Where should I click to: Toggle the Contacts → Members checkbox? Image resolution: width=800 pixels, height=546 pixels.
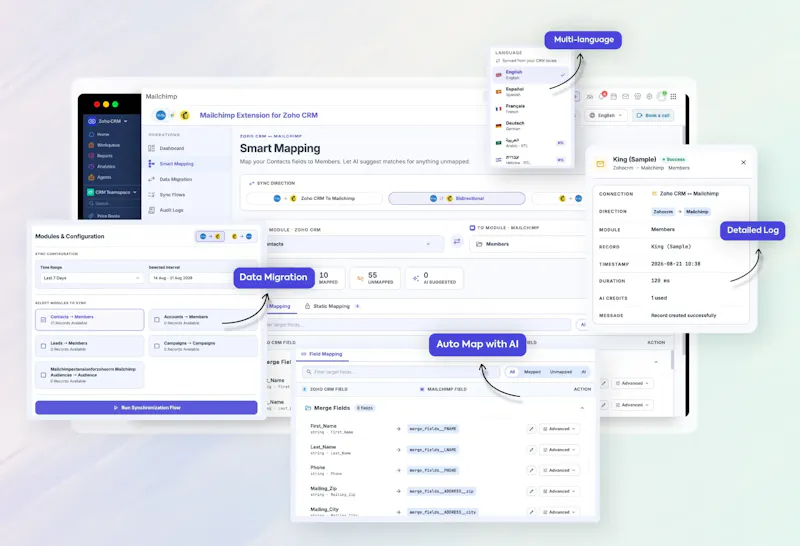(43, 320)
